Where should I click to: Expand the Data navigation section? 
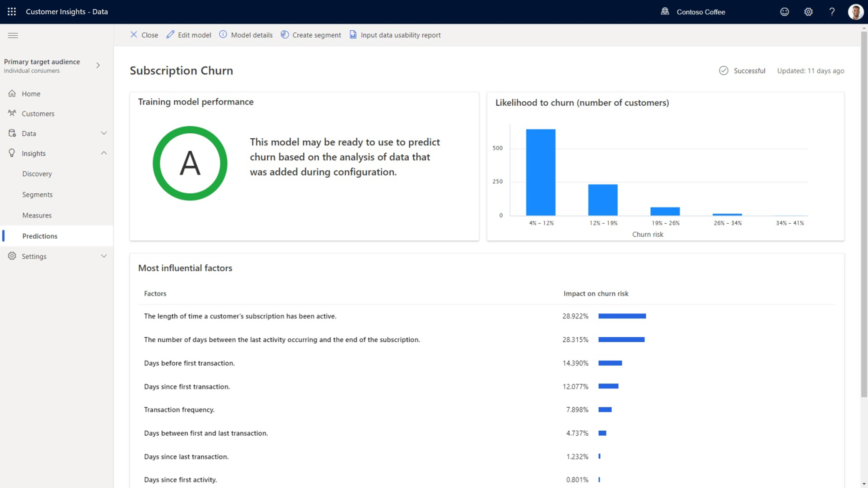coord(104,133)
